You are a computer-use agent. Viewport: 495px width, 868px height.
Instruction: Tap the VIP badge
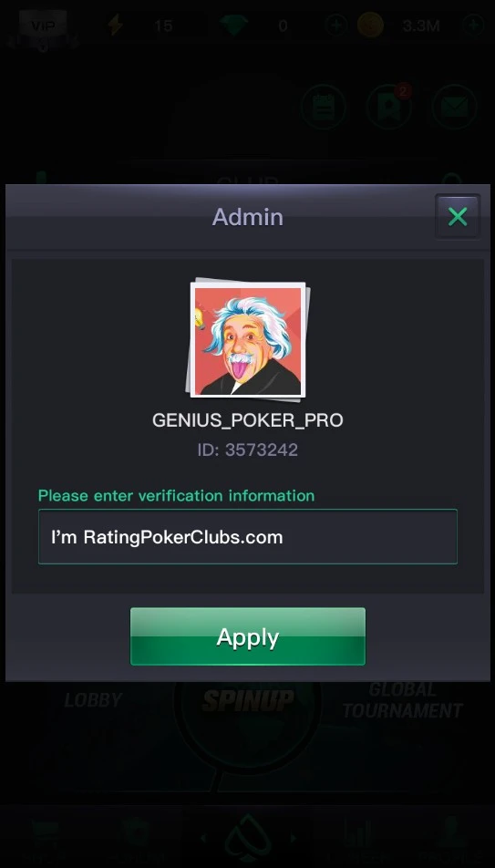point(43,27)
